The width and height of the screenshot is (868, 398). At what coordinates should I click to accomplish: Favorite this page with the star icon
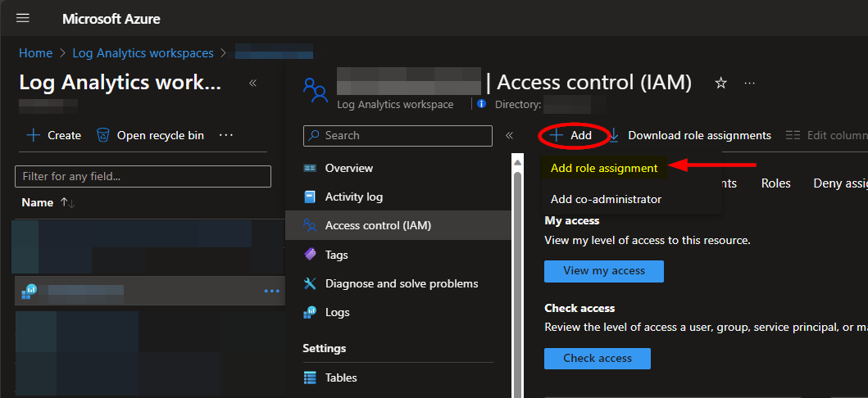point(720,83)
